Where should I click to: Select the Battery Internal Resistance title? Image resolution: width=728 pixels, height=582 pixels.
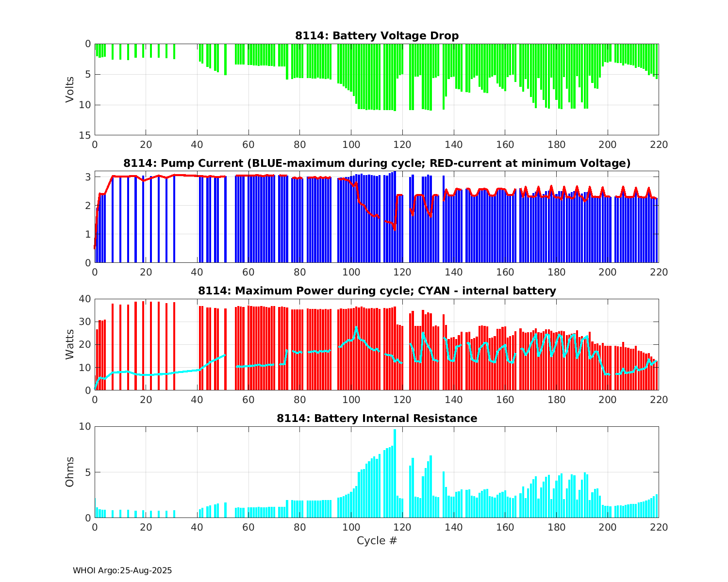coord(377,419)
